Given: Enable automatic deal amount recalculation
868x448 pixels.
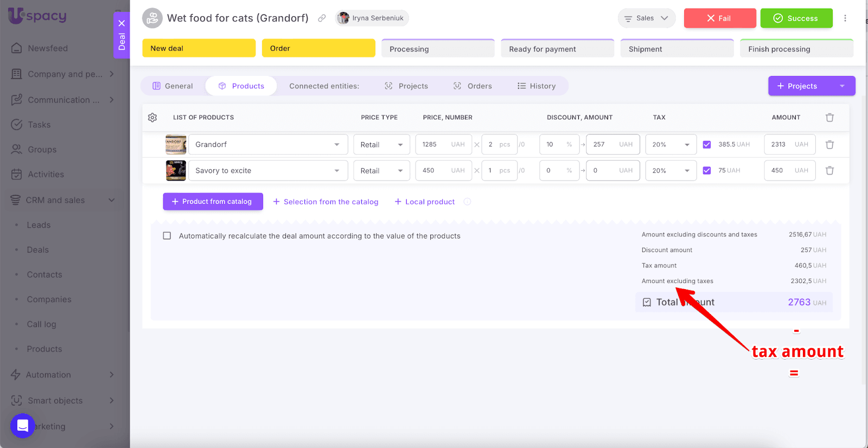Looking at the screenshot, I should click(x=167, y=236).
